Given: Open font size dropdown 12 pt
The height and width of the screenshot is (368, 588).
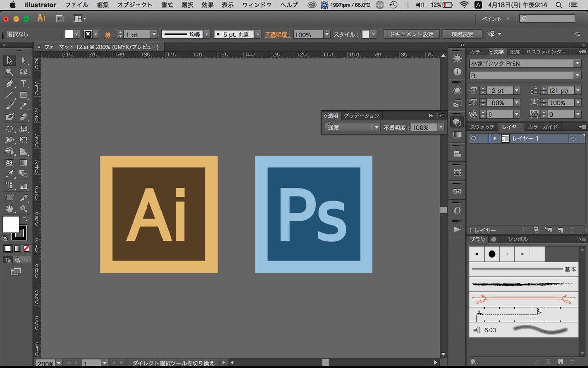Looking at the screenshot, I should pyautogui.click(x=516, y=91).
